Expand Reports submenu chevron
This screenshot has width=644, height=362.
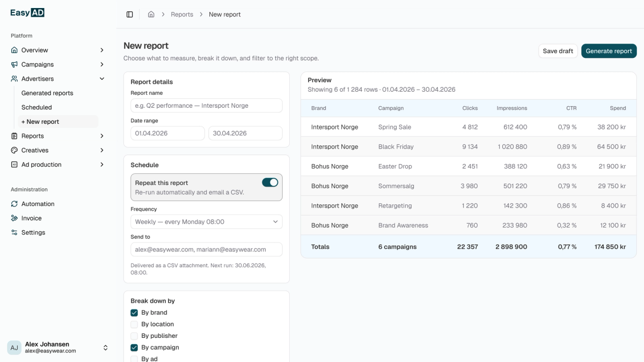102,136
